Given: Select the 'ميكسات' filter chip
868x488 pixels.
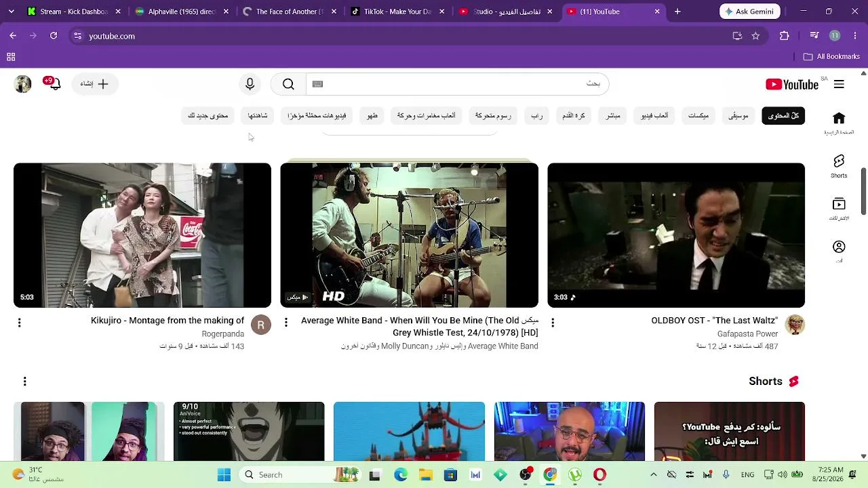Looking at the screenshot, I should click(698, 116).
